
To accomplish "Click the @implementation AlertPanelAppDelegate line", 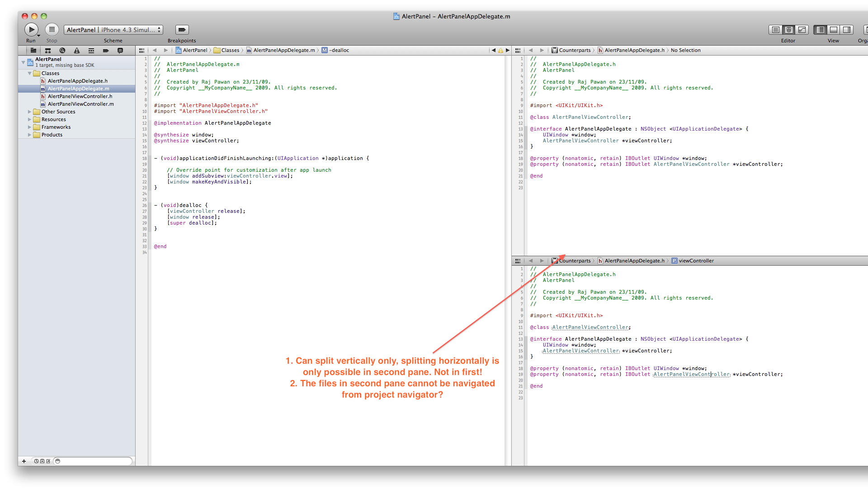I will (x=212, y=123).
